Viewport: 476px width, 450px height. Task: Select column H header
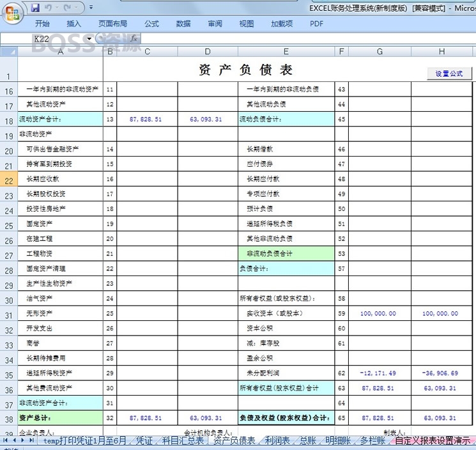(441, 52)
